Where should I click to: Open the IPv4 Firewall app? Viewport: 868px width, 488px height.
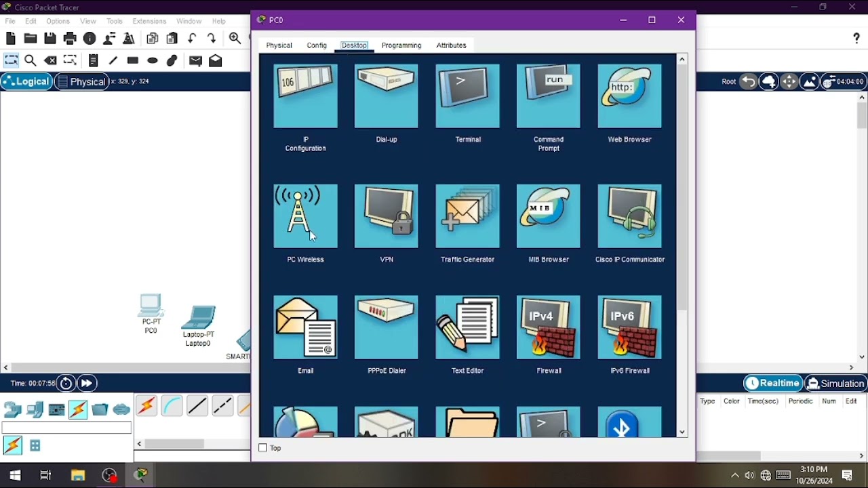(549, 327)
